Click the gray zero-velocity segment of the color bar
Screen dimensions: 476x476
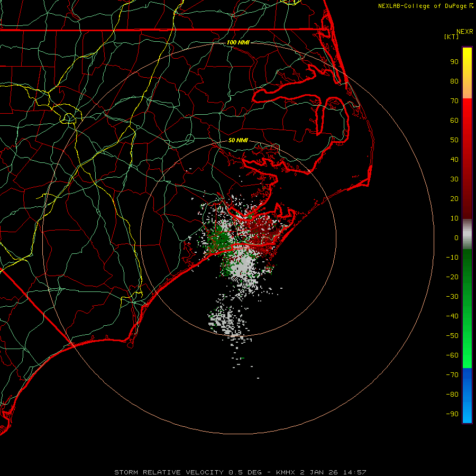tap(467, 234)
